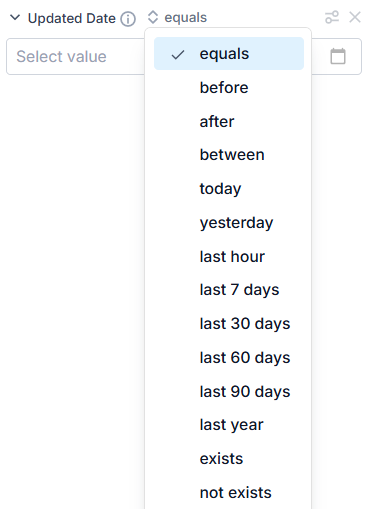The width and height of the screenshot is (370, 509).
Task: Choose the not exists operator
Action: pos(229,492)
